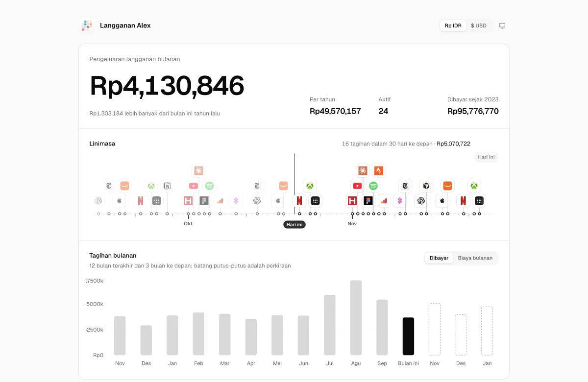Click the Rp5,070,722 upcoming bills amount
The height and width of the screenshot is (382, 588).
pos(453,144)
